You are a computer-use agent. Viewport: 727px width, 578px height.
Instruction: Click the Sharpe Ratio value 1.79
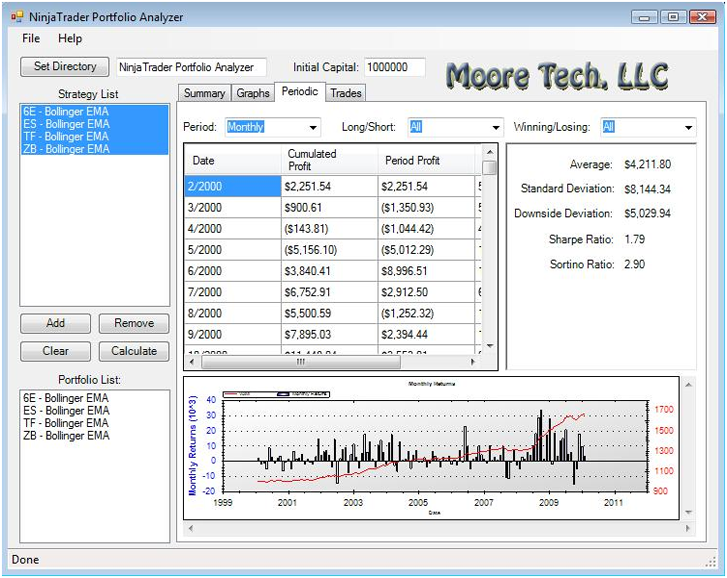tap(635, 239)
